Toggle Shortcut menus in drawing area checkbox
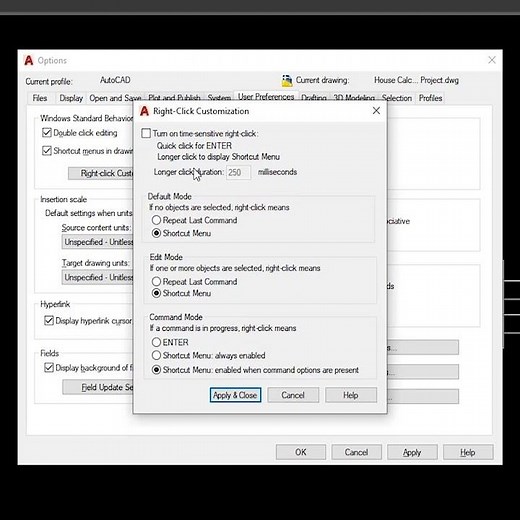520x520 pixels. coord(47,151)
